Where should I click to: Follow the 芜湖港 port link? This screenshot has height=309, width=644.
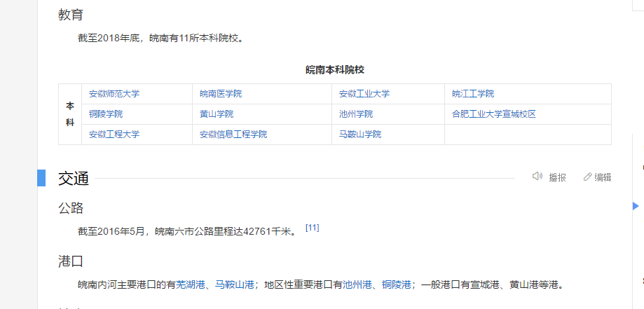tap(191, 284)
